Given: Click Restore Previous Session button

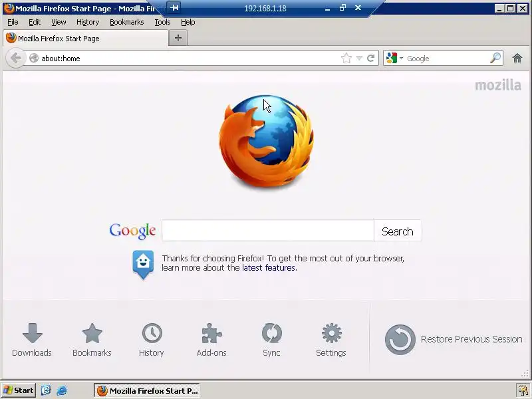Looking at the screenshot, I should click(x=454, y=339).
